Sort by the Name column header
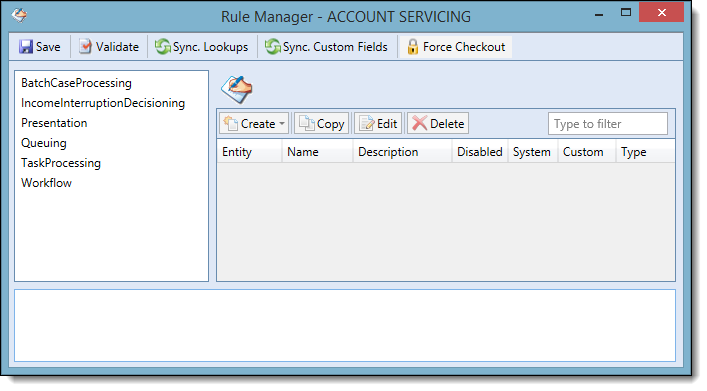The width and height of the screenshot is (707, 391). click(317, 152)
